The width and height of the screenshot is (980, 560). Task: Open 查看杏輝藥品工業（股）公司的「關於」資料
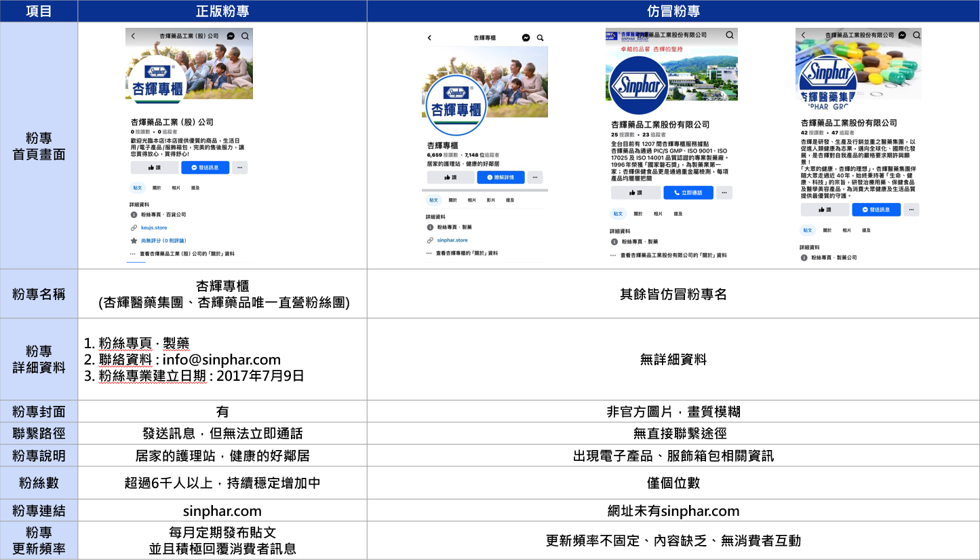click(x=188, y=254)
